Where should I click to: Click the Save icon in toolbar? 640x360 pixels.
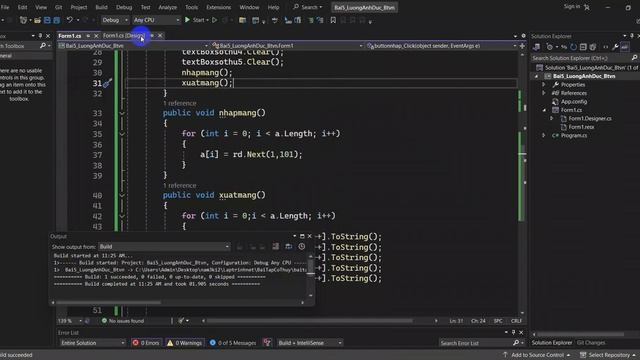pyautogui.click(x=47, y=20)
